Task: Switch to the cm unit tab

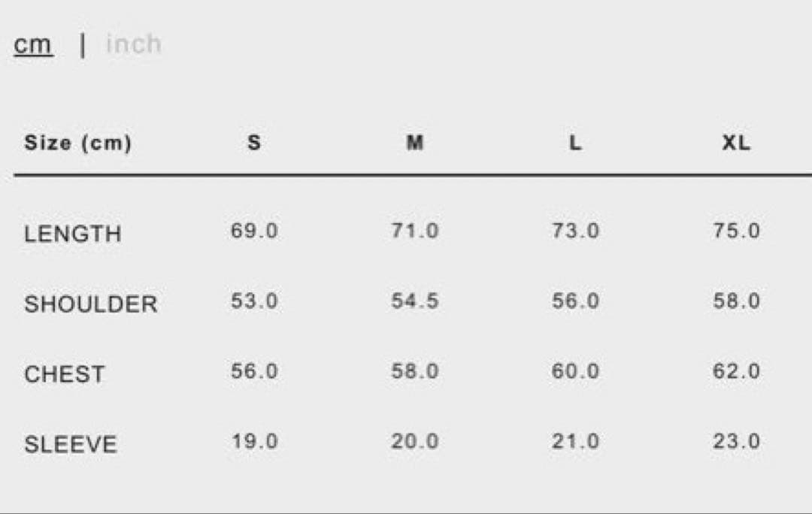Action: click(33, 45)
